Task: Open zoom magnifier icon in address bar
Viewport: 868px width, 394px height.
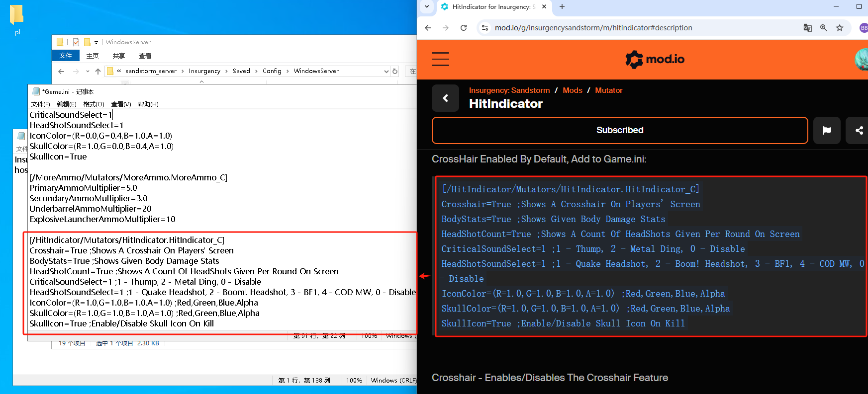Action: 824,28
